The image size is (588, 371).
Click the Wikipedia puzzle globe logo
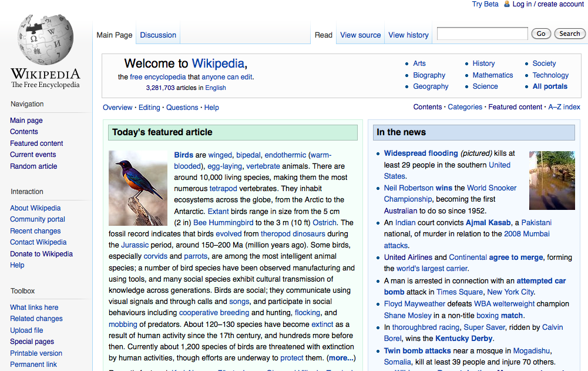(x=45, y=41)
